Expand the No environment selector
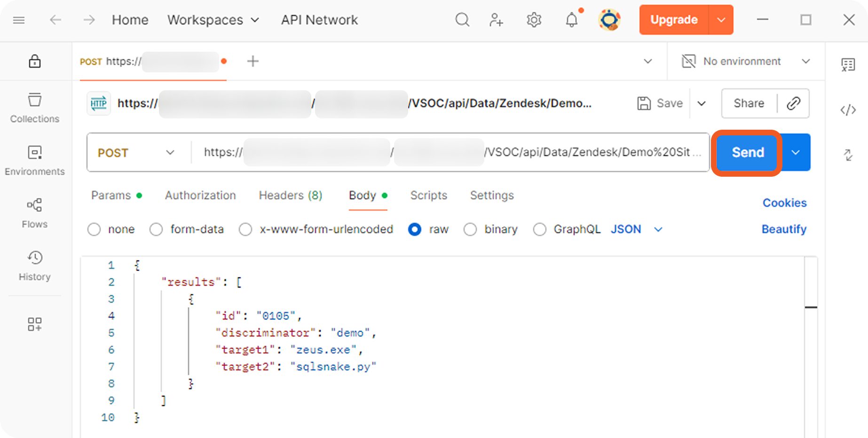Image resolution: width=868 pixels, height=438 pixels. click(746, 62)
